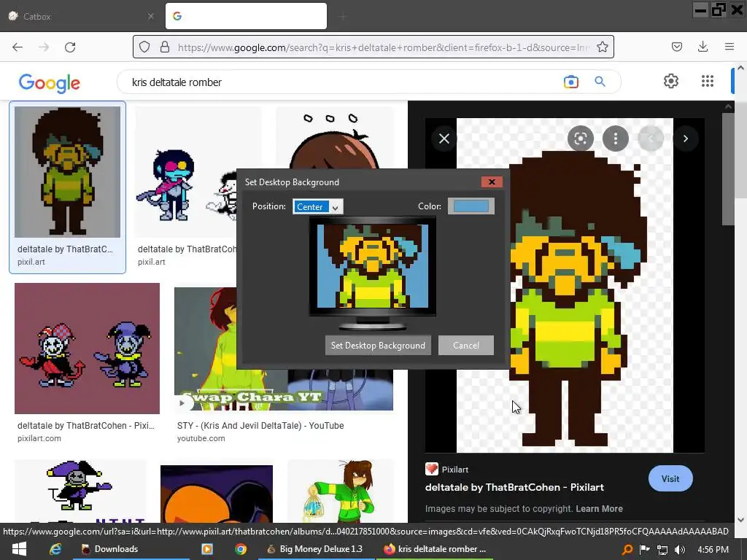Open the Chara with green sweater thumbnail
The width and height of the screenshot is (747, 560).
coord(341,491)
